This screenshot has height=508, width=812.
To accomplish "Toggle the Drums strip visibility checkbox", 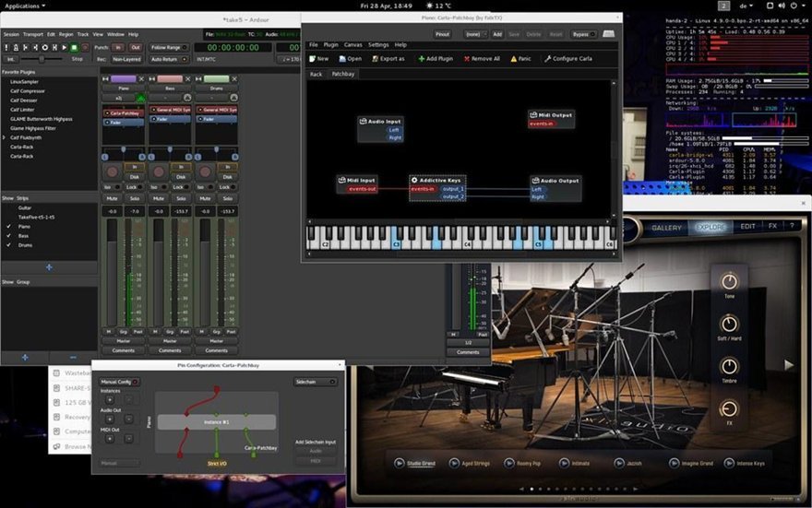I will pos(9,245).
